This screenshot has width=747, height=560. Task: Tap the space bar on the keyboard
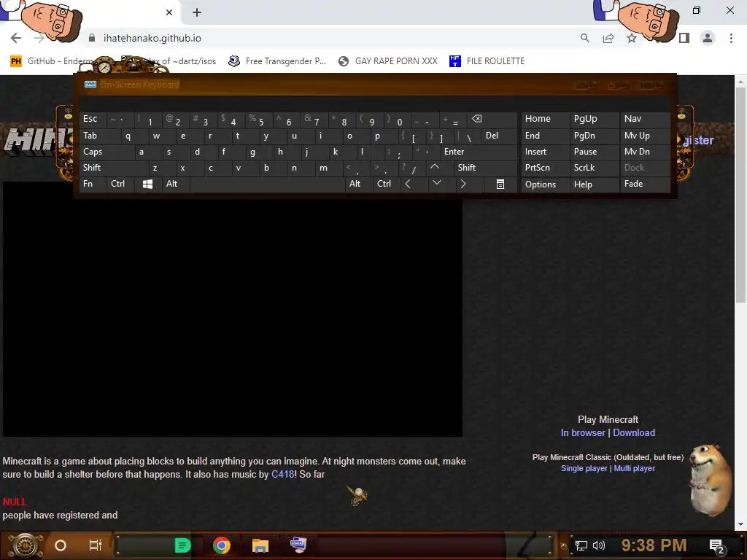267,184
